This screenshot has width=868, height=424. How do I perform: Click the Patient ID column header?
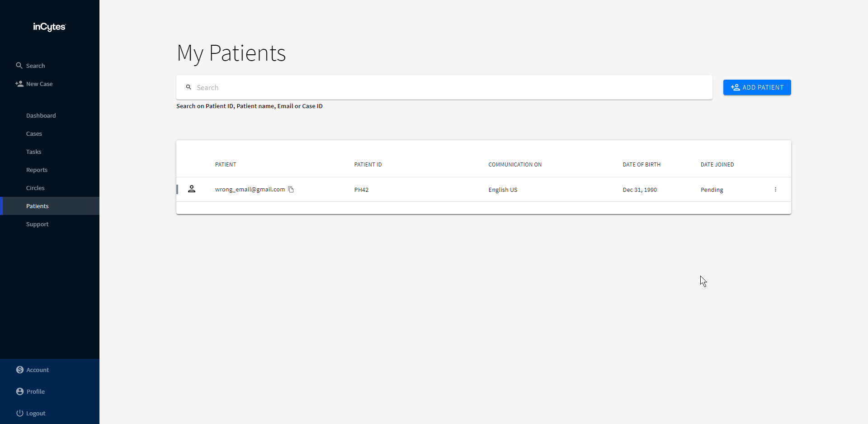[x=368, y=165]
